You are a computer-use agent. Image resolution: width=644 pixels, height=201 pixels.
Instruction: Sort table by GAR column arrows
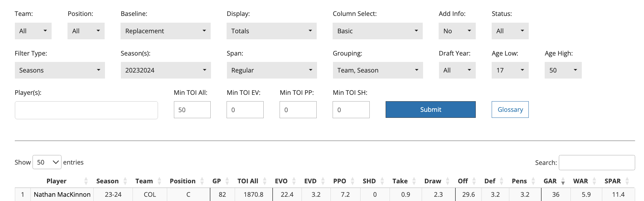coord(563,182)
